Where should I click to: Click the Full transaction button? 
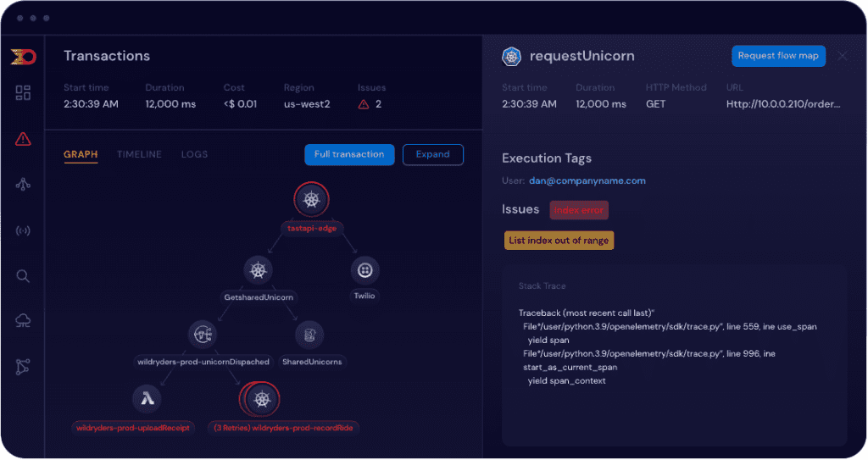click(x=349, y=154)
